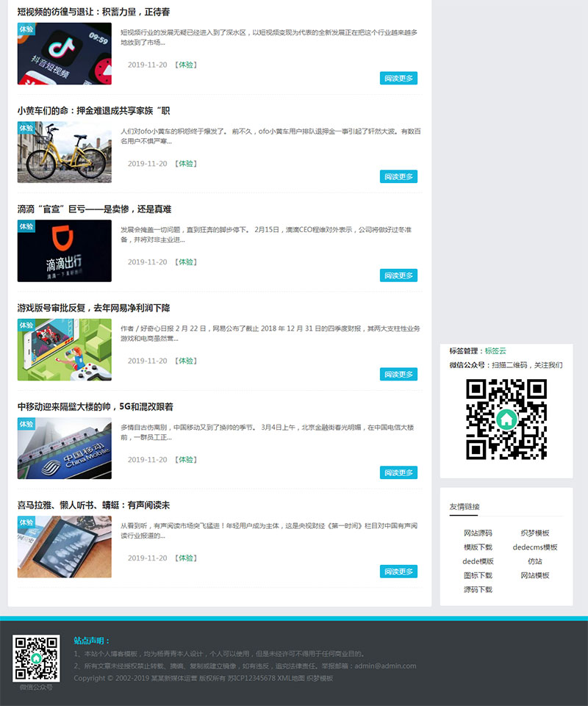The width and height of the screenshot is (588, 706).
Task: Click the 体验 badge on bicycle thumbnail
Action: 26,128
